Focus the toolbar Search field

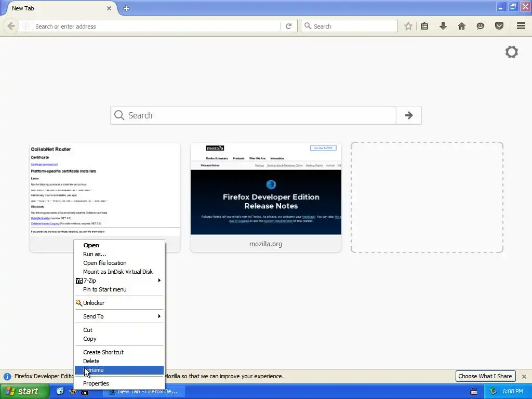[x=349, y=26]
